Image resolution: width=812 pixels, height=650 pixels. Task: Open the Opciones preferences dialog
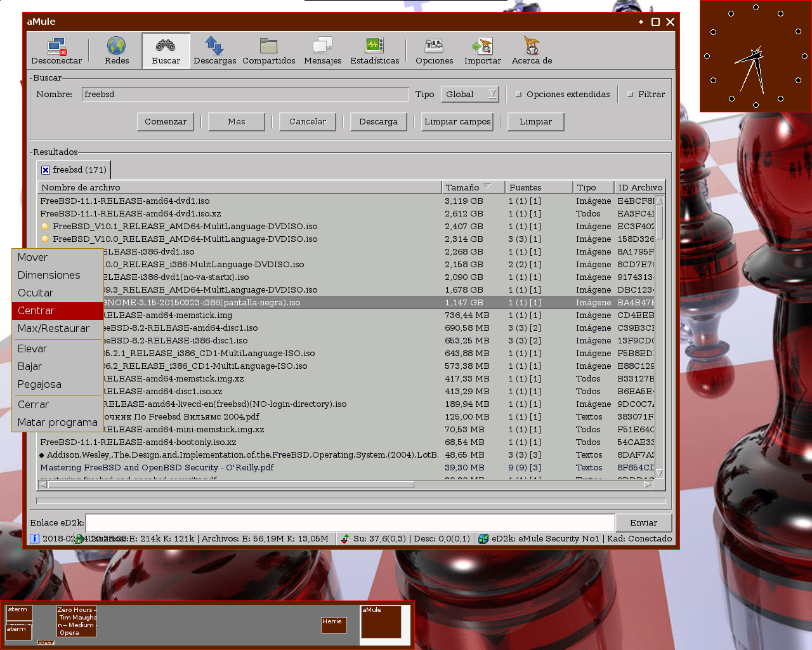[435, 51]
